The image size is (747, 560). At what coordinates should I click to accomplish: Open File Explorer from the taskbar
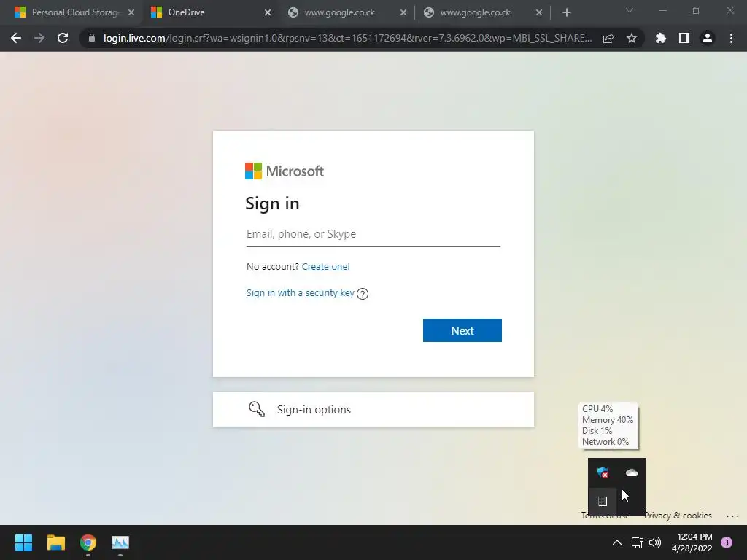pyautogui.click(x=55, y=542)
